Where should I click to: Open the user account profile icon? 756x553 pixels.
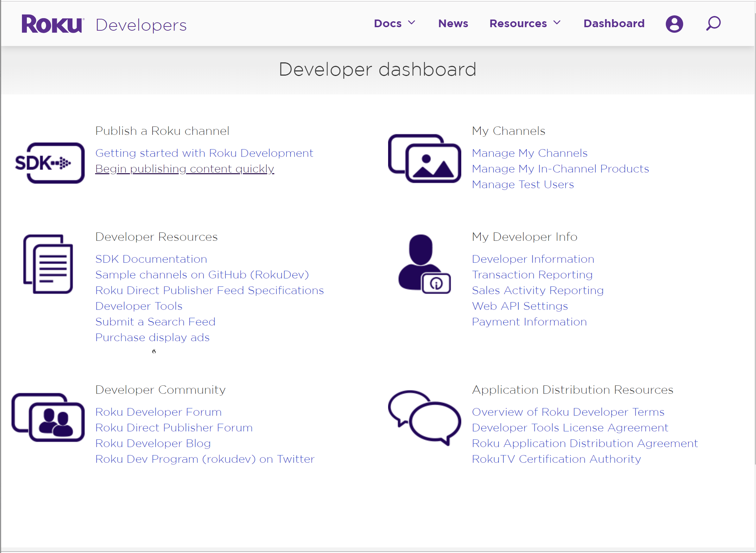tap(674, 24)
